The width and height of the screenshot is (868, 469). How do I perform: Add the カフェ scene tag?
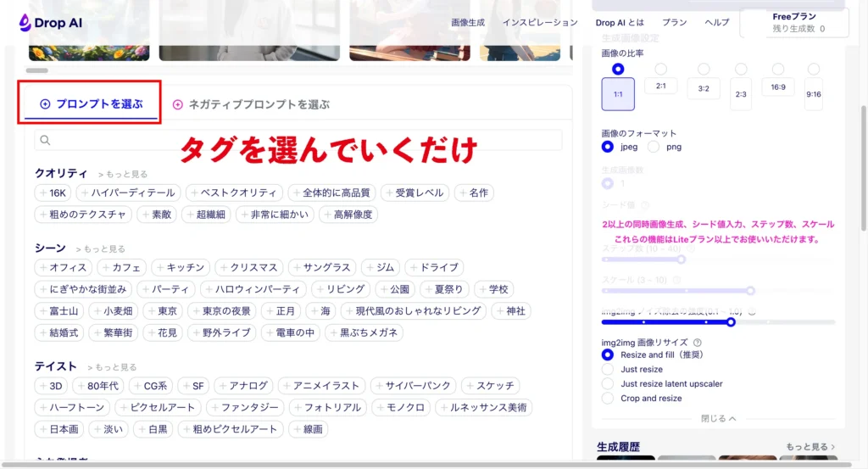(122, 267)
